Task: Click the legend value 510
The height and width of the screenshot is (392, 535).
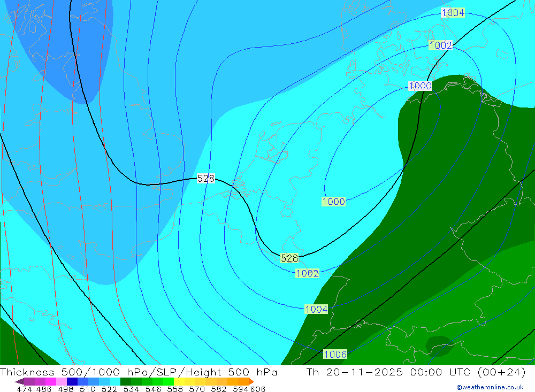Action: 87,389
